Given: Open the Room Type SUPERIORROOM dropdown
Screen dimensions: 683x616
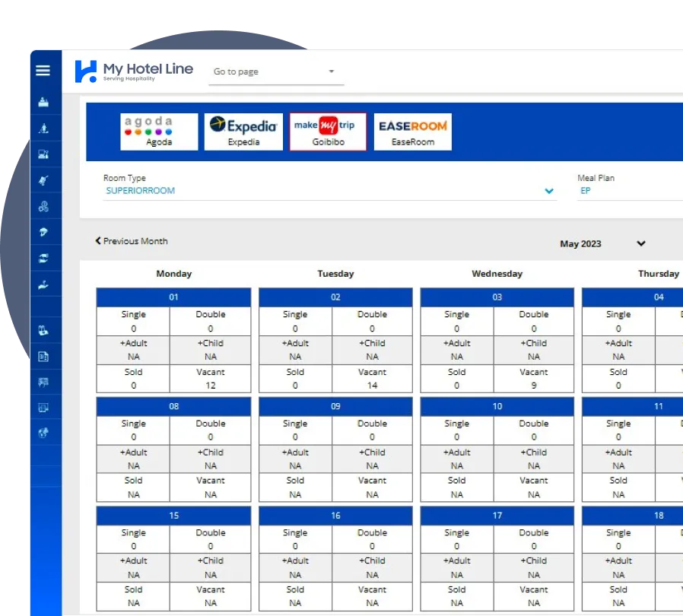Looking at the screenshot, I should tap(549, 191).
